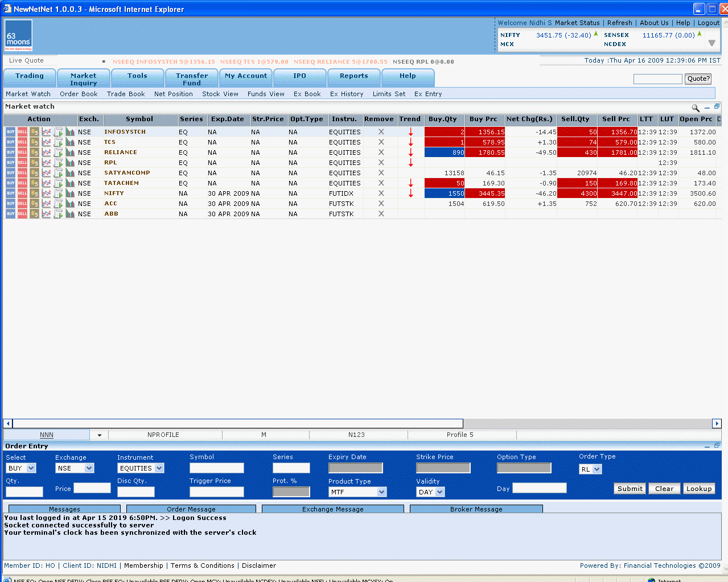Screen dimensions: 728x582
Task: Open line chart icon for SATYAMCOMP
Action: pos(46,173)
